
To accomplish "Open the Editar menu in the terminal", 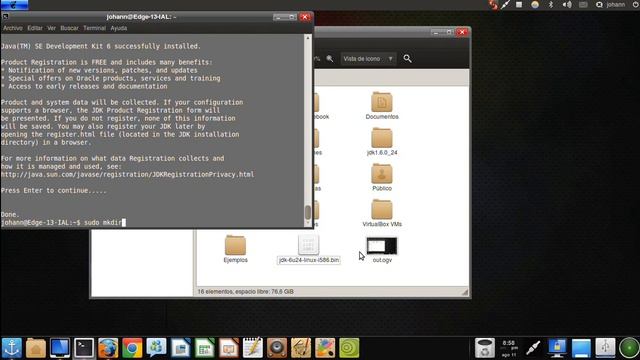I will tap(35, 28).
